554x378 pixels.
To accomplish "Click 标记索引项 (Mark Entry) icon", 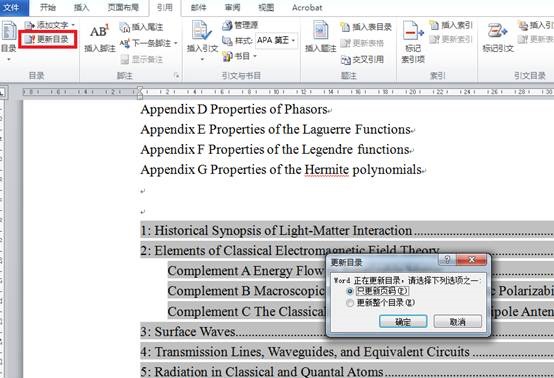I will pyautogui.click(x=413, y=31).
